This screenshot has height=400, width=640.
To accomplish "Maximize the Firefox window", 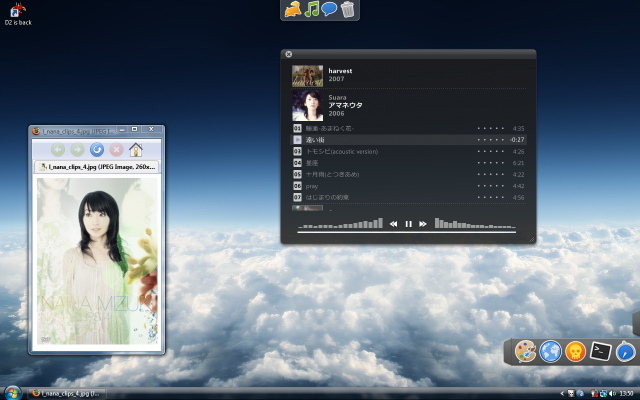I will [x=134, y=129].
